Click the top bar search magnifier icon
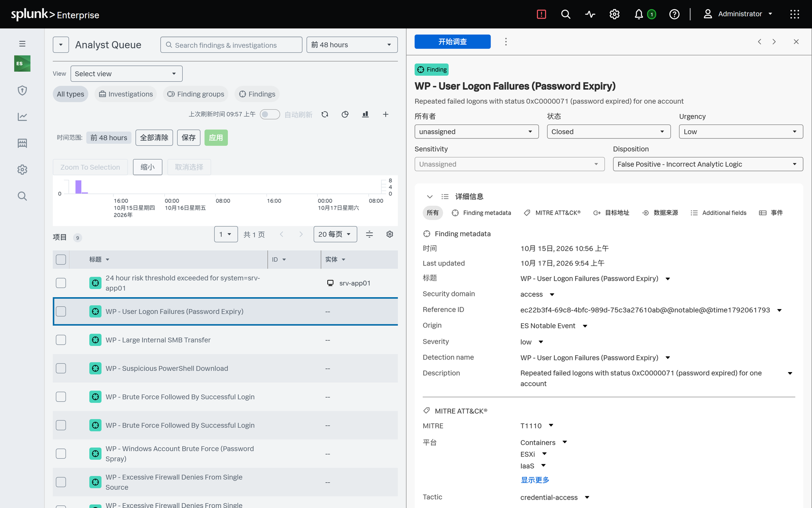This screenshot has width=812, height=508. click(x=565, y=14)
